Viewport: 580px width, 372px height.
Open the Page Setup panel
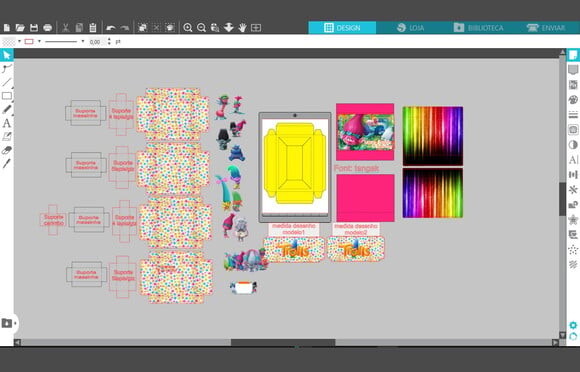click(573, 55)
